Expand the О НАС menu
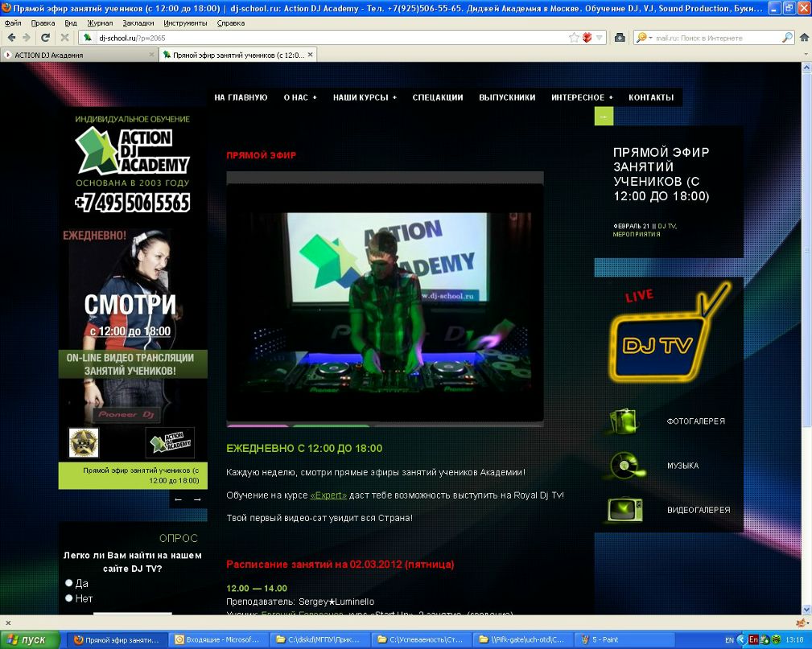 (x=300, y=97)
